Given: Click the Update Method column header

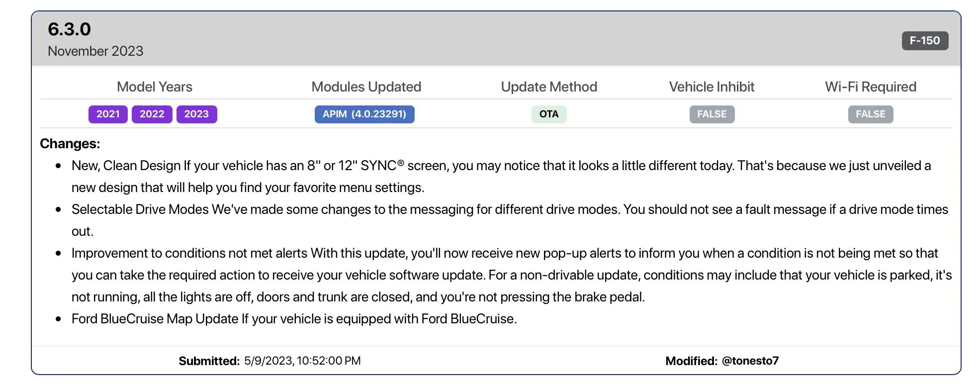Looking at the screenshot, I should coord(549,87).
